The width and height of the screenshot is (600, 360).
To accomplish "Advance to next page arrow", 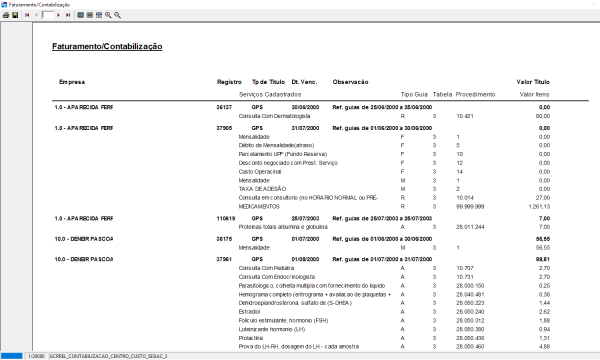I will point(58,15).
